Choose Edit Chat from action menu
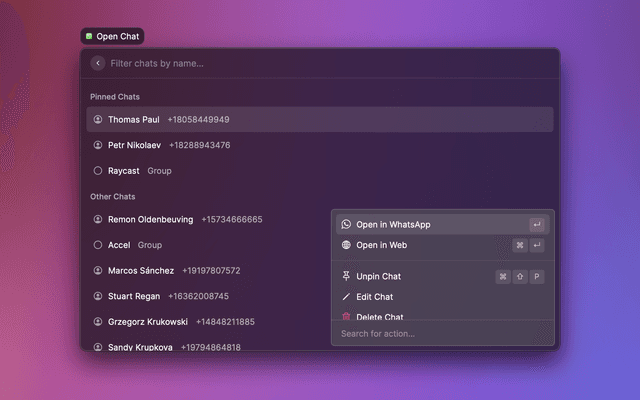The height and width of the screenshot is (400, 640). coord(375,297)
